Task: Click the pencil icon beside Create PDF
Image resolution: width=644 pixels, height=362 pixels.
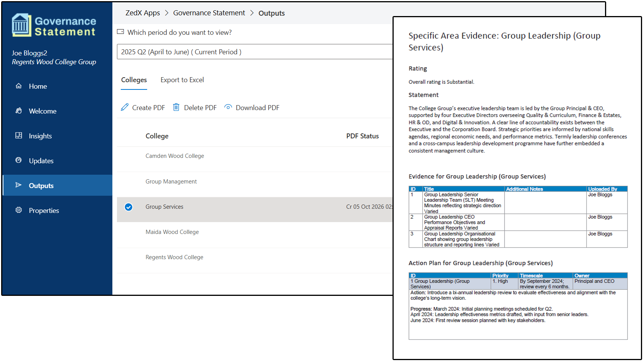Action: point(125,107)
